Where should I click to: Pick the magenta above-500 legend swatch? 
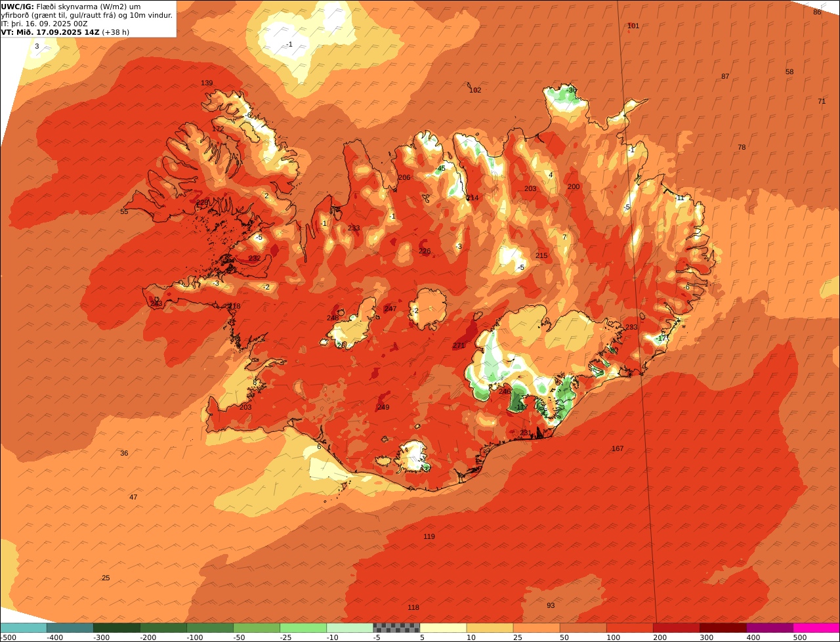click(x=816, y=628)
